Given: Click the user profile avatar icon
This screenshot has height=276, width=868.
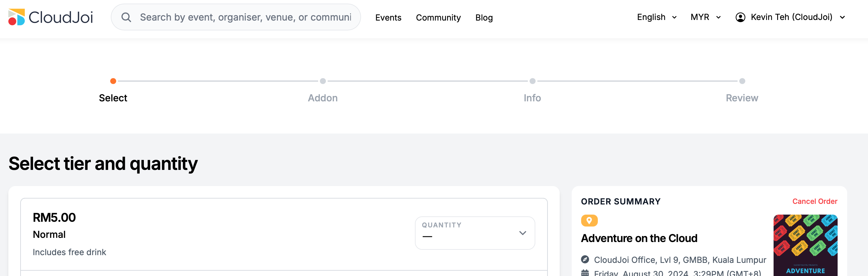Looking at the screenshot, I should [x=740, y=17].
